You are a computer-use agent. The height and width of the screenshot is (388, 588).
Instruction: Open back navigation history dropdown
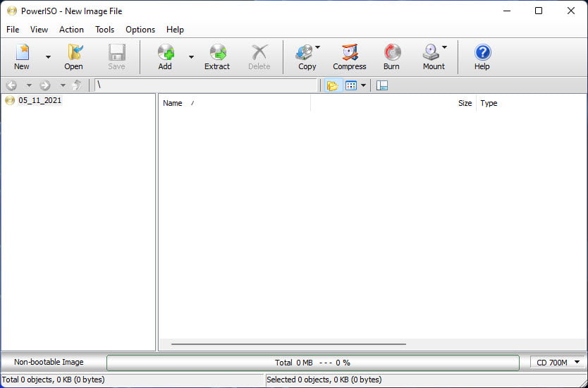29,85
